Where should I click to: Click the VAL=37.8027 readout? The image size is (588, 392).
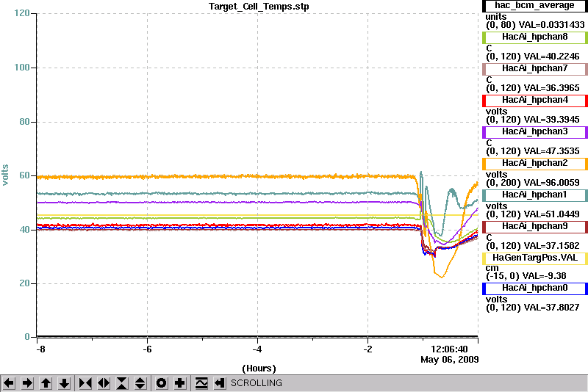point(552,308)
